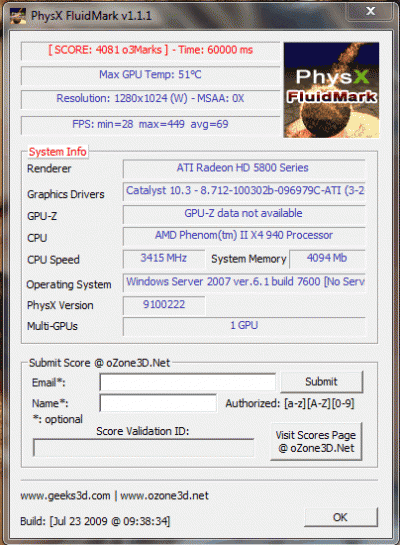Click the 4094 Mb system memory value

click(327, 258)
